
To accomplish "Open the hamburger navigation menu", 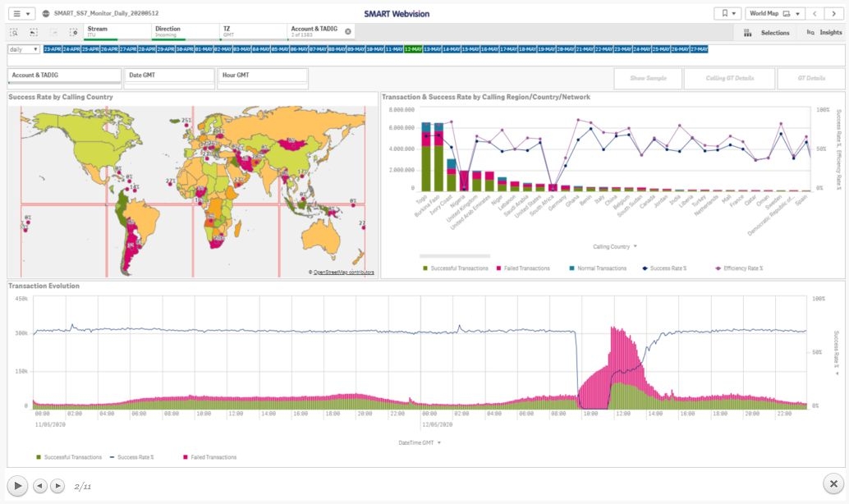I will click(x=22, y=14).
